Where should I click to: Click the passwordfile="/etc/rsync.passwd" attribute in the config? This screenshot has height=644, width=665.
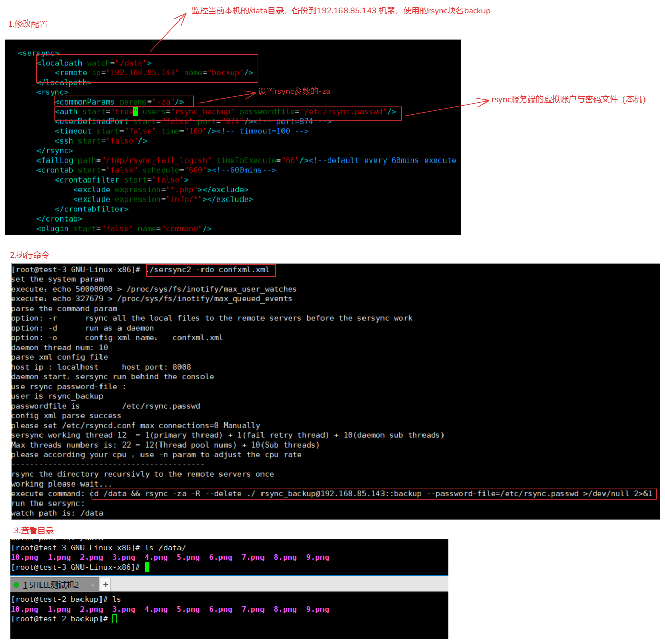(x=317, y=112)
